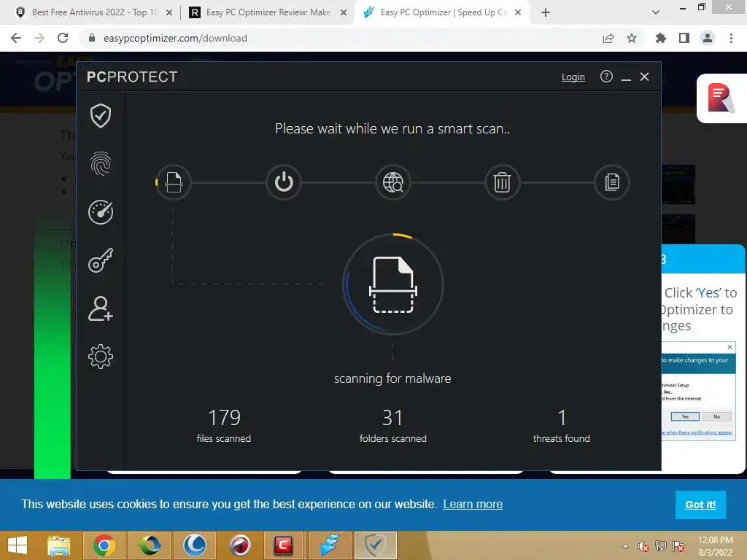Open the PCProtect shield protection section
Image resolution: width=747 pixels, height=560 pixels.
point(101,116)
